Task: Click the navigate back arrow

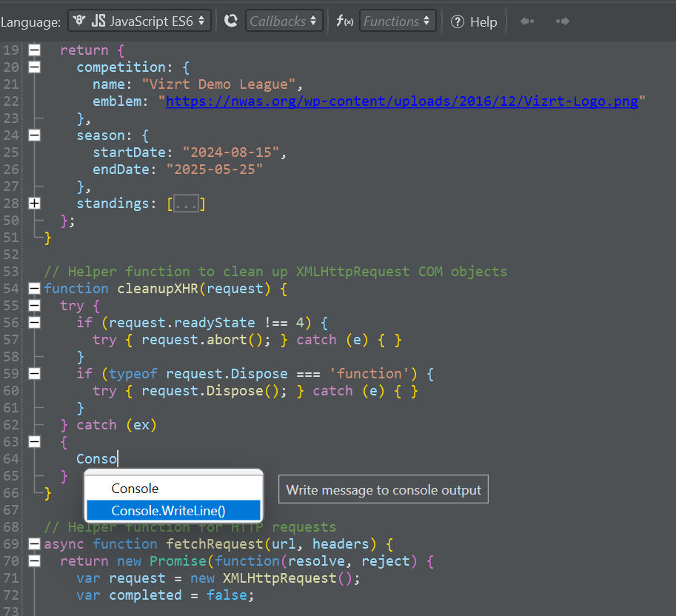Action: [x=527, y=21]
